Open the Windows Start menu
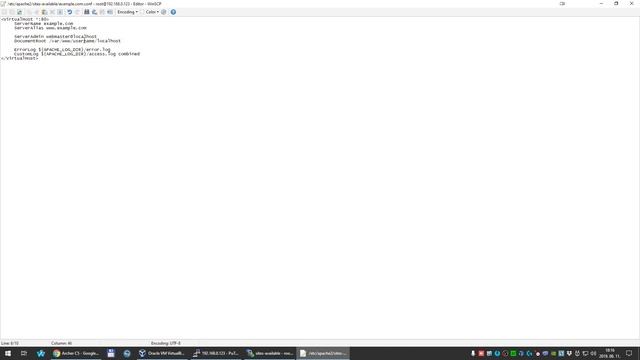This screenshot has width=640, height=360. [x=8, y=353]
